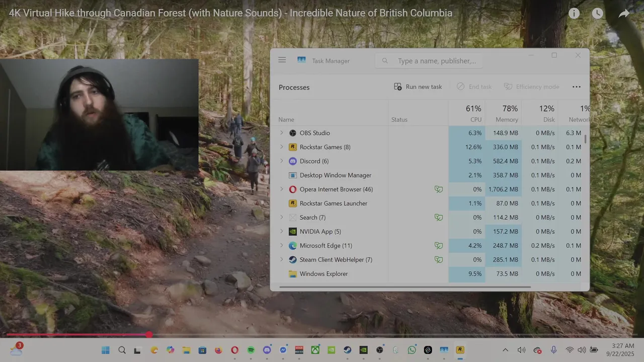Image resolution: width=644 pixels, height=362 pixels.
Task: Open Xbox app from the taskbar
Action: (315, 350)
